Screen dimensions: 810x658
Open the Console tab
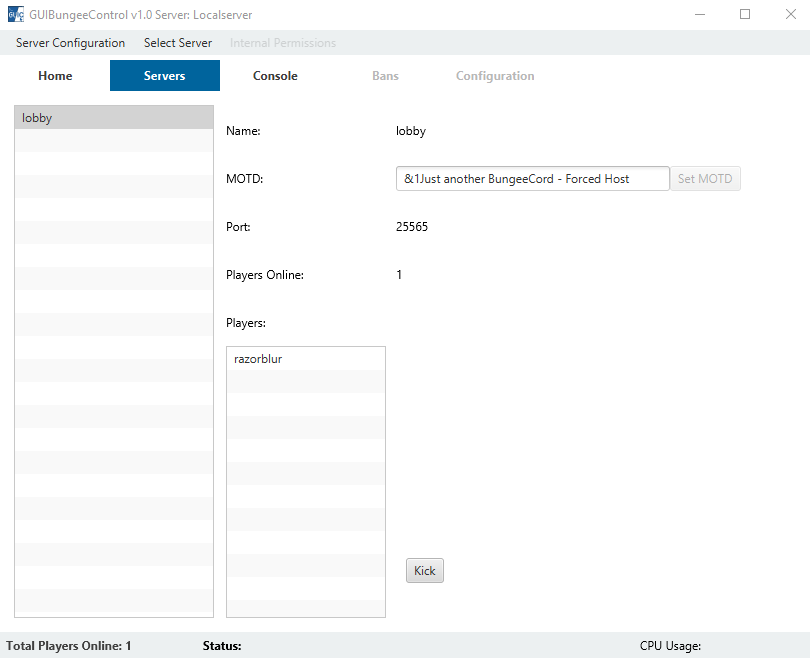275,76
